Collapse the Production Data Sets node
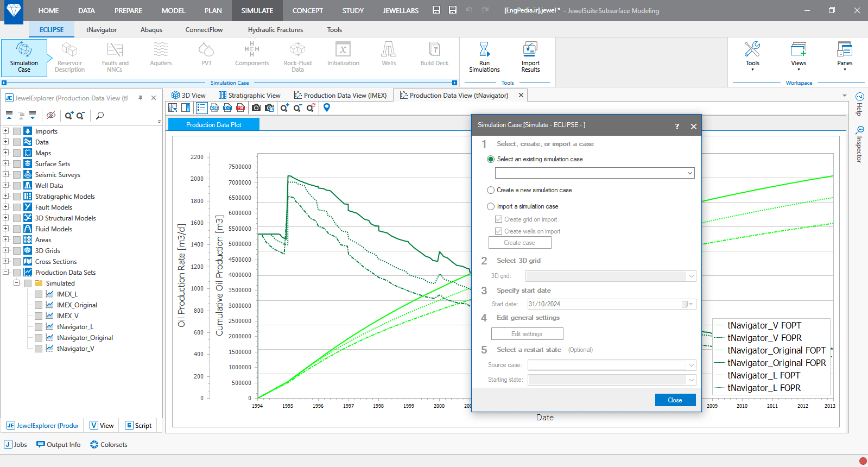 [x=5, y=272]
